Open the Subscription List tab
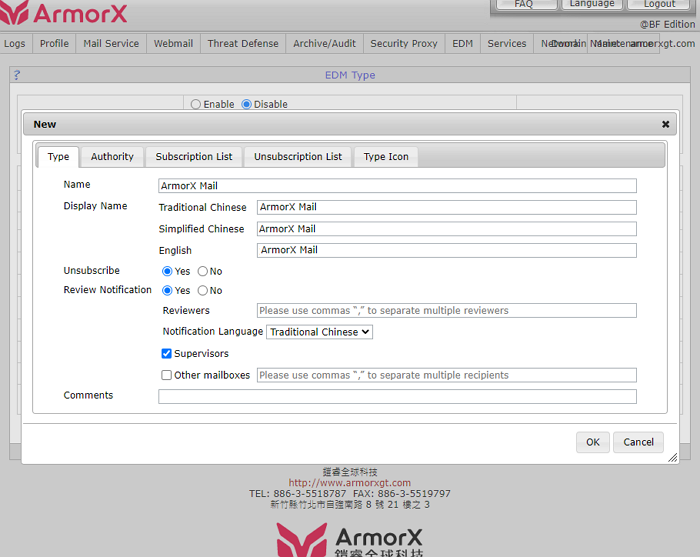Viewport: 700px width, 557px height. [x=194, y=157]
